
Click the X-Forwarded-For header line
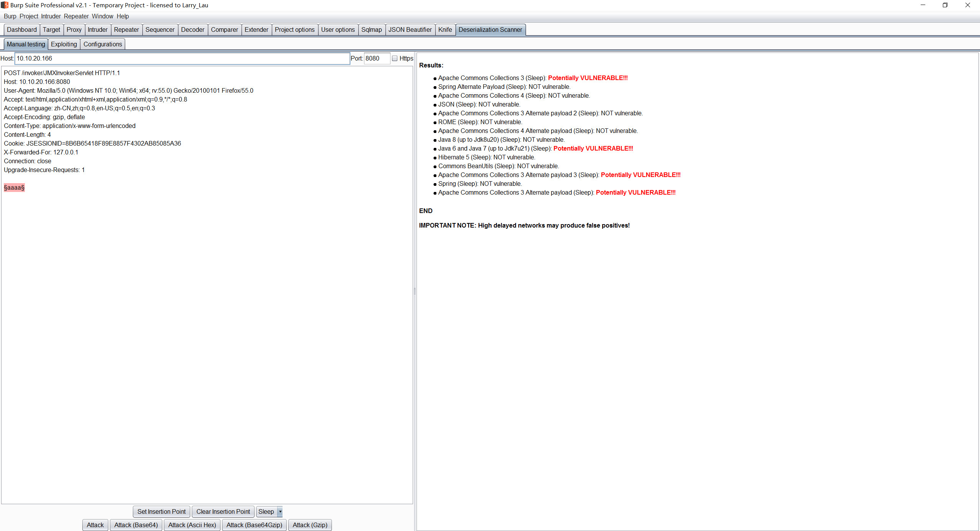pos(41,152)
